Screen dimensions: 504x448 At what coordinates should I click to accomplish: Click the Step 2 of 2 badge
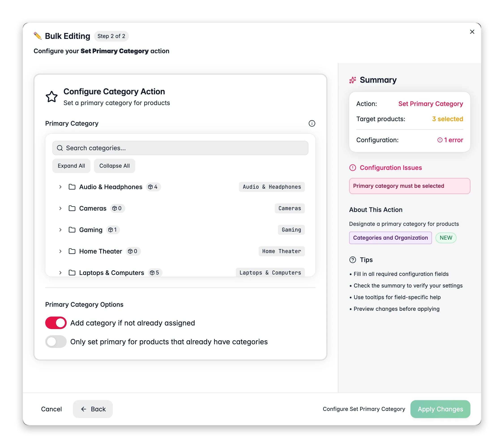(x=111, y=36)
